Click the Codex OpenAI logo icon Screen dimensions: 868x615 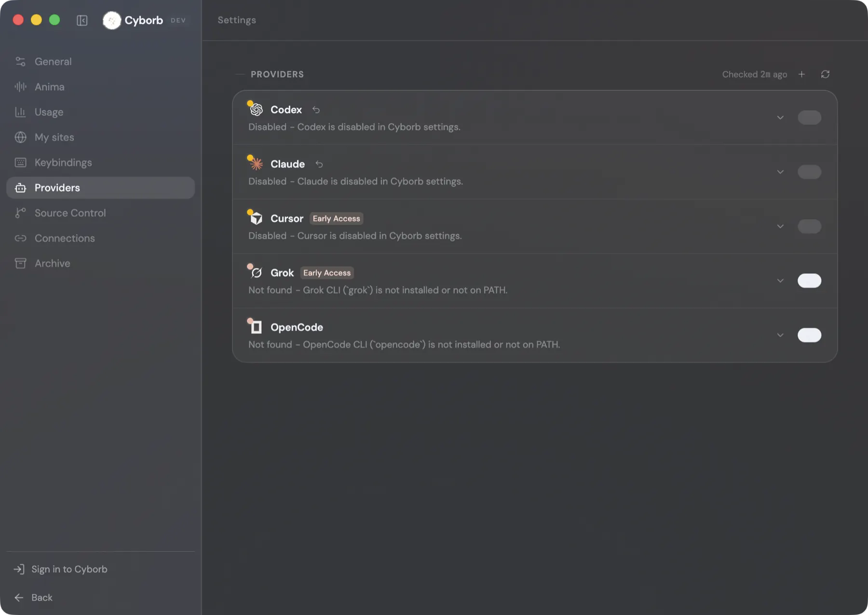pyautogui.click(x=256, y=109)
